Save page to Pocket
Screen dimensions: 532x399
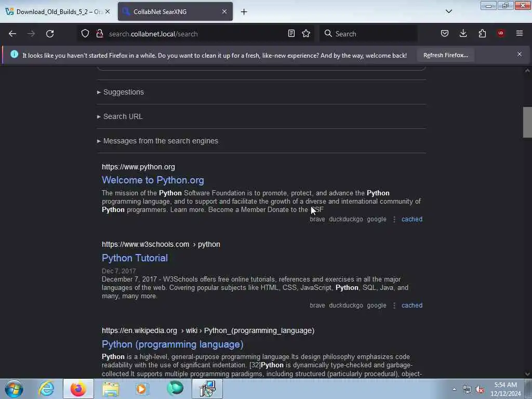445,34
